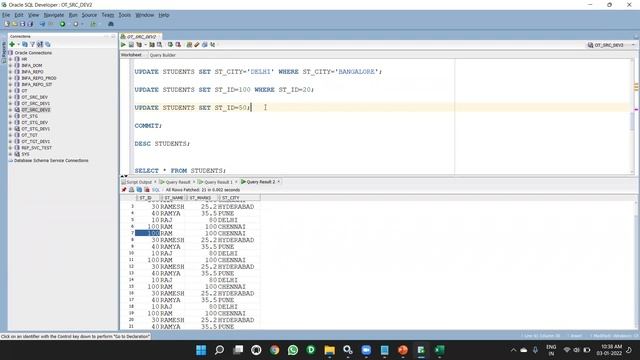Click the SQL History icon in the worksheet toolbar
The height and width of the screenshot is (360, 640).
(x=205, y=45)
